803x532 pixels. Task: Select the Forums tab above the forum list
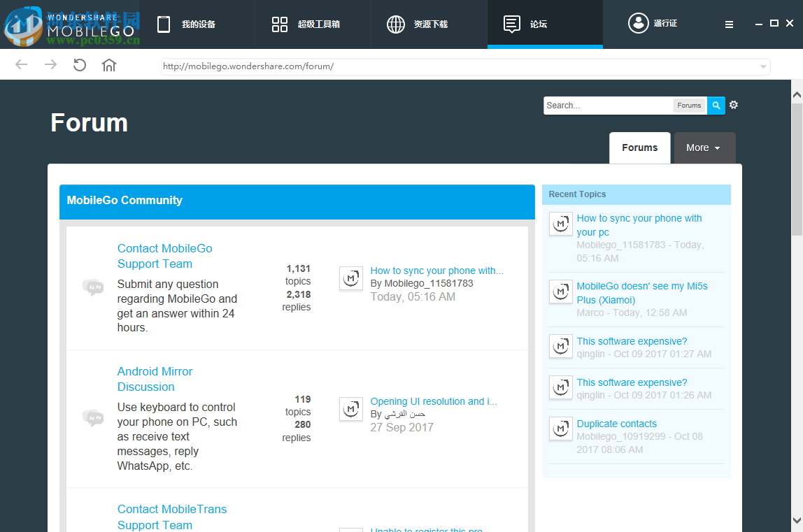[x=639, y=148]
